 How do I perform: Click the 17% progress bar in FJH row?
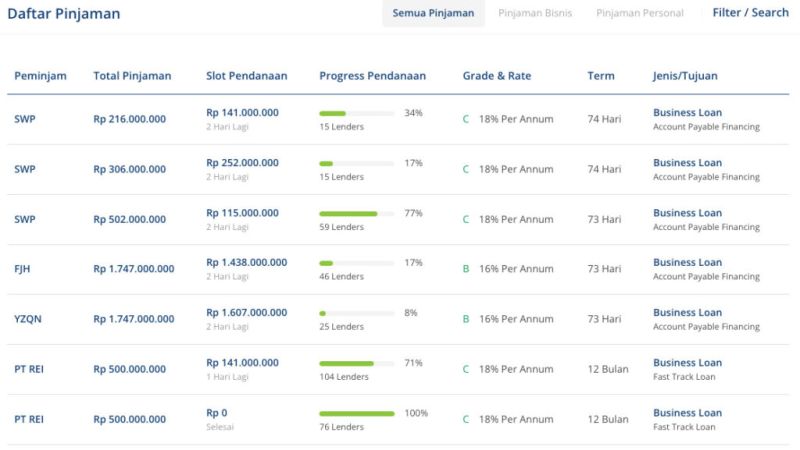click(x=357, y=263)
